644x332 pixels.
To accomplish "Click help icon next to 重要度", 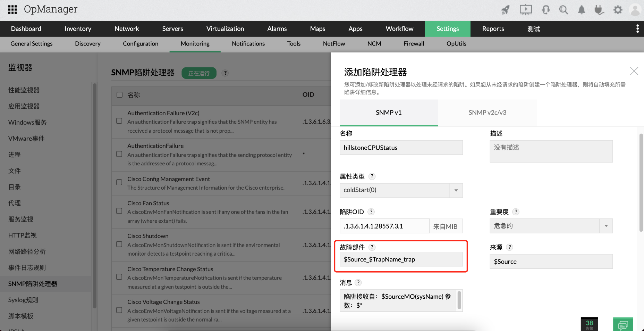I will (x=516, y=212).
